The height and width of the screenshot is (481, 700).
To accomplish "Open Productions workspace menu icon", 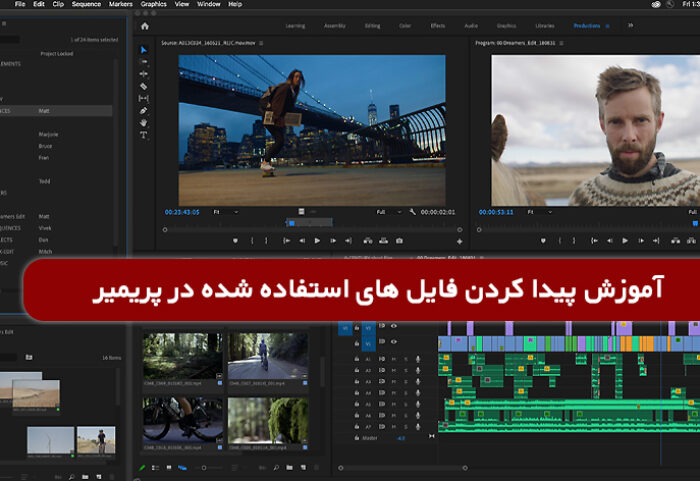I will 607,26.
